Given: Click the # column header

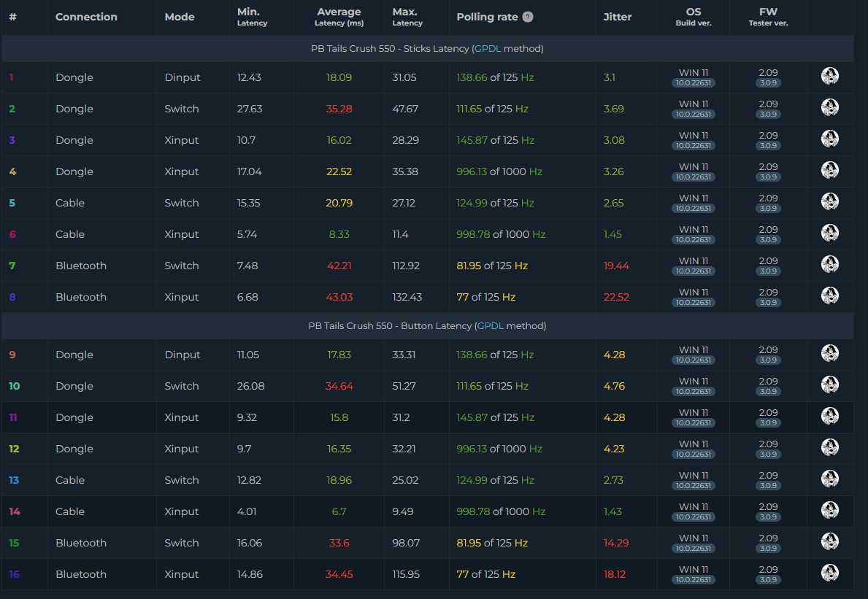Looking at the screenshot, I should point(12,18).
